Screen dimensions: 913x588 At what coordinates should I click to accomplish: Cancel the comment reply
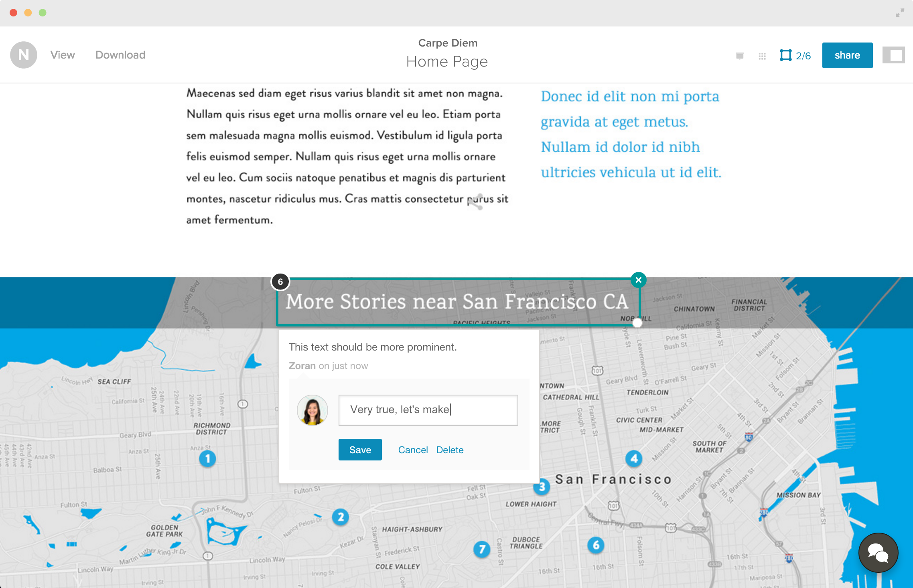click(413, 450)
